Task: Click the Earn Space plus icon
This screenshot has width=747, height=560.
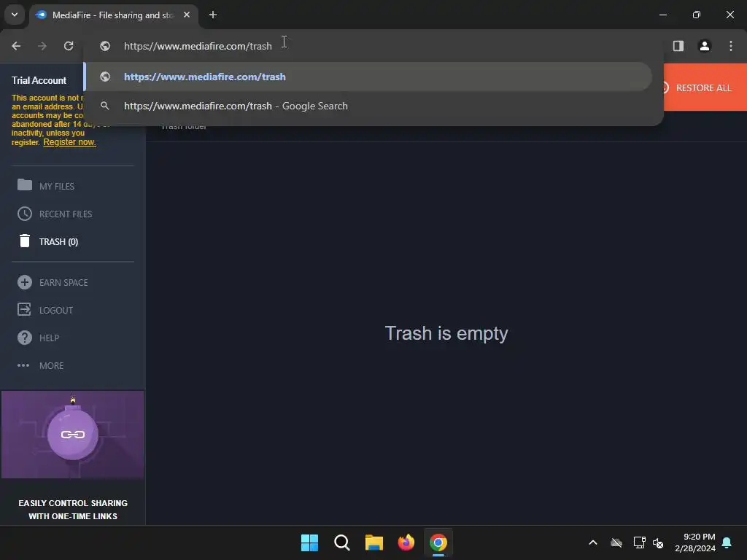Action: click(25, 282)
